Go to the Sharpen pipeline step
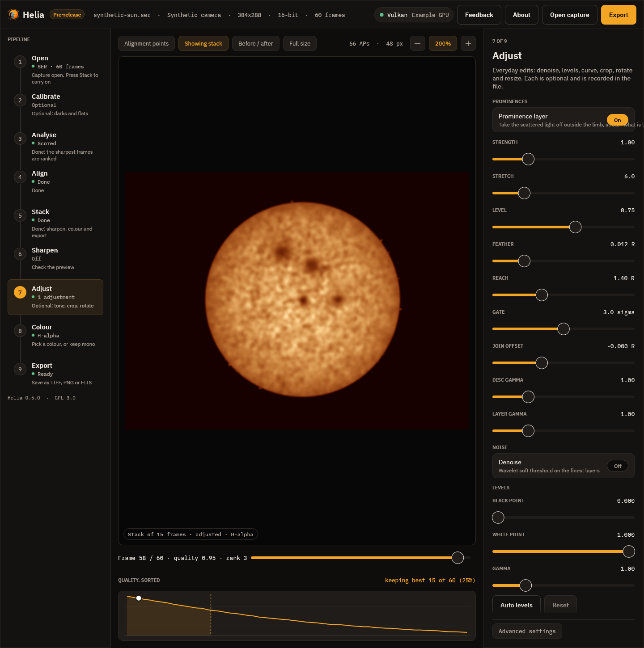The width and height of the screenshot is (644, 648). point(55,258)
